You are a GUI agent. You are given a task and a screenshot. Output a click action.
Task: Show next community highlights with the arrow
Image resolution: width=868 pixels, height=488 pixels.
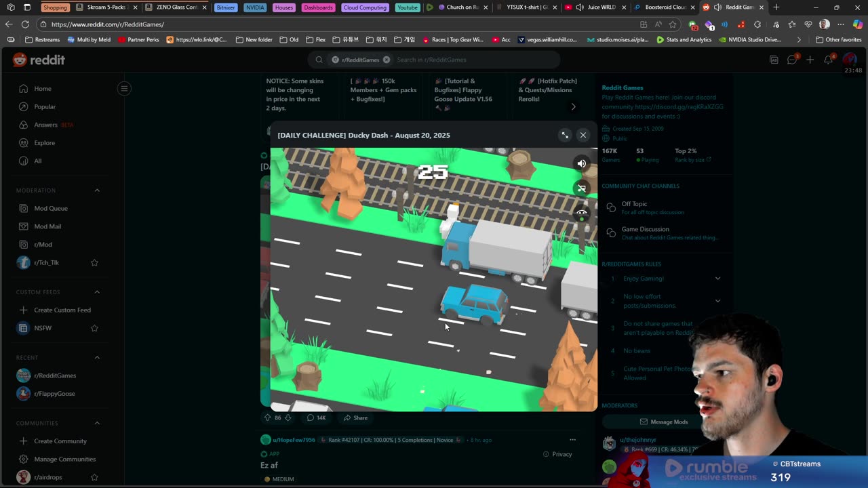coord(573,106)
